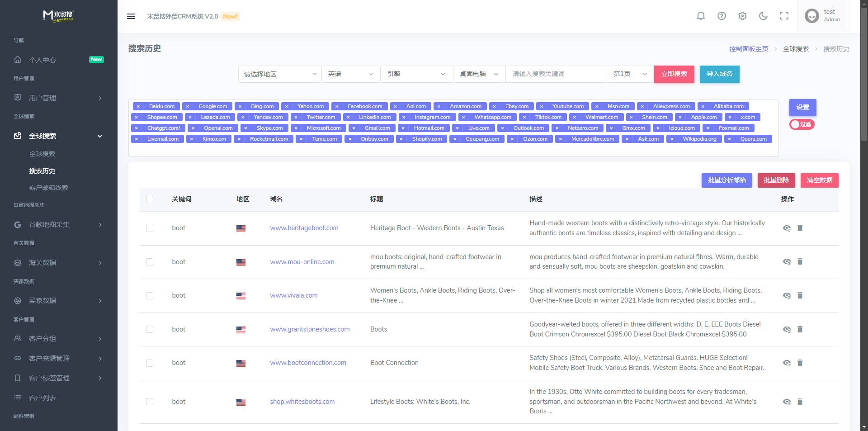Screen dimensions: 868x431
Task: Analyze email for vivaia.com row
Action: click(x=787, y=296)
